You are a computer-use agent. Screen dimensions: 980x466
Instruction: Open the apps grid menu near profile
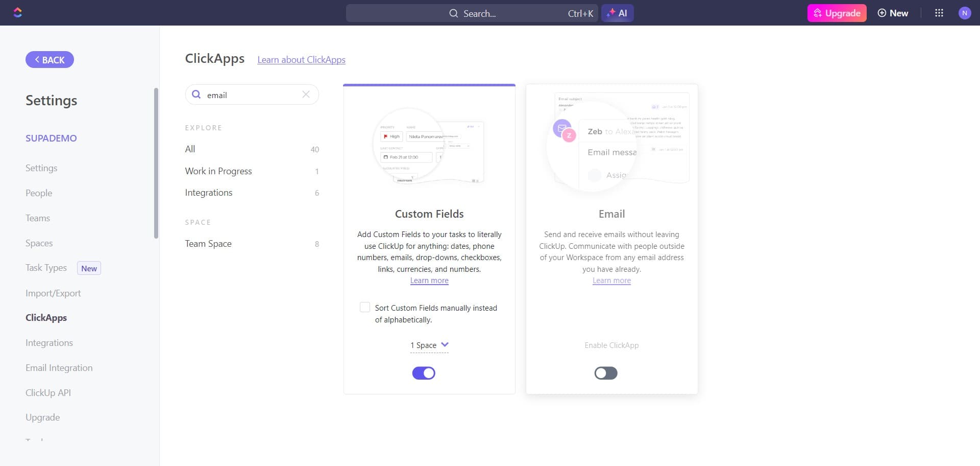click(939, 13)
